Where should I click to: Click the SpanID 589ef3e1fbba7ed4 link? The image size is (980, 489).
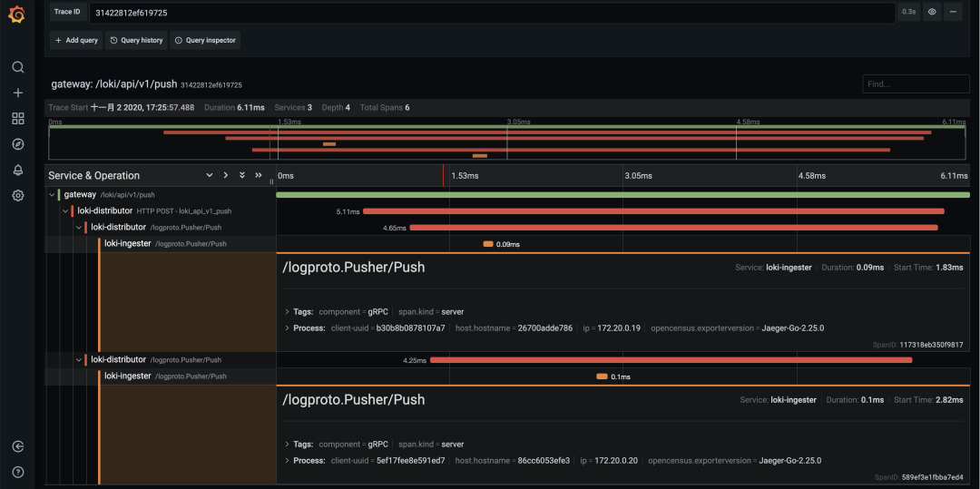pyautogui.click(x=918, y=477)
